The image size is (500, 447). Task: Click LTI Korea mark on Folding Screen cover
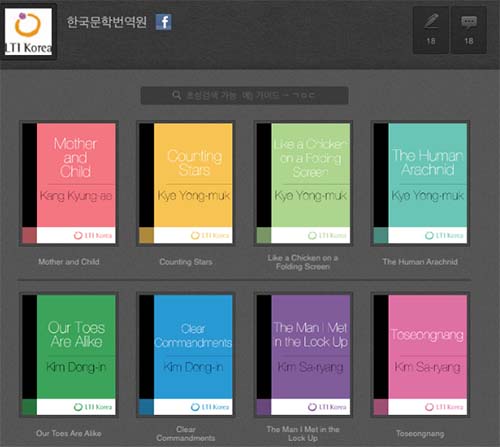pos(327,235)
